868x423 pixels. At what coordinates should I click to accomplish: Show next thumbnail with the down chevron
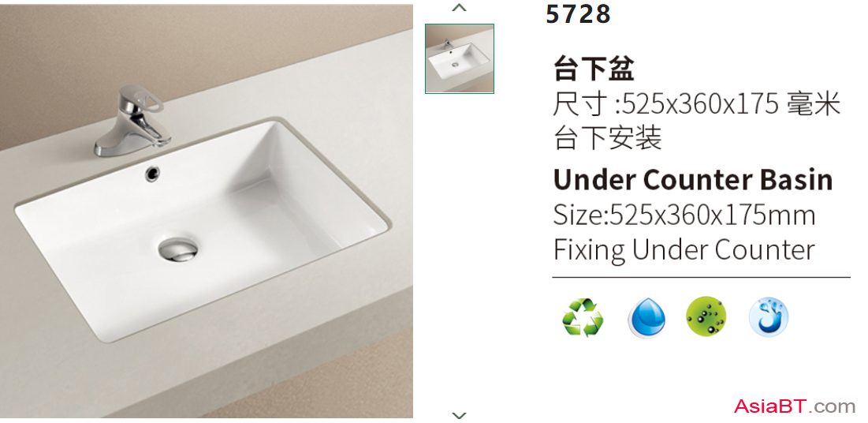tap(459, 414)
